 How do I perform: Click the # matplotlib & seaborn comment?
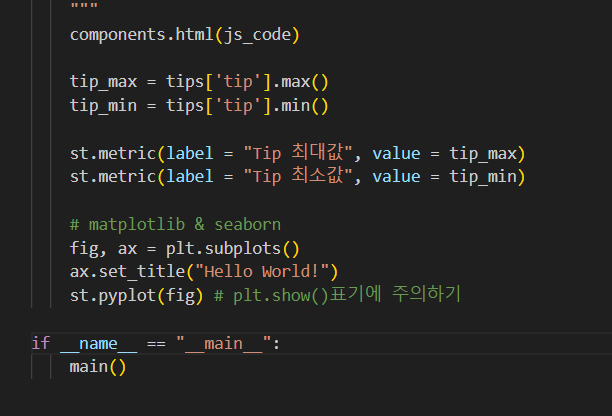175,225
